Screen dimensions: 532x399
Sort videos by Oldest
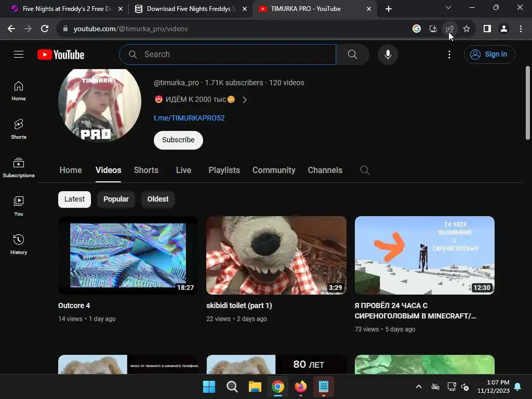coord(158,199)
